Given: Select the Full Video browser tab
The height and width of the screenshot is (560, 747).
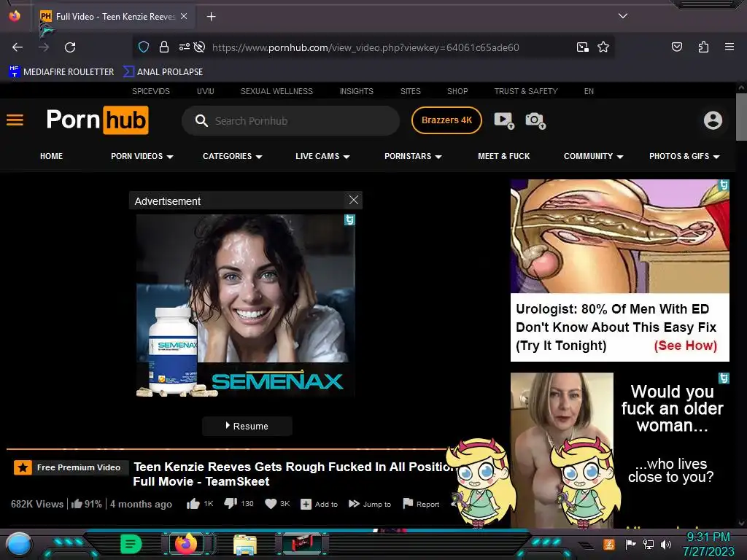Looking at the screenshot, I should [115, 17].
